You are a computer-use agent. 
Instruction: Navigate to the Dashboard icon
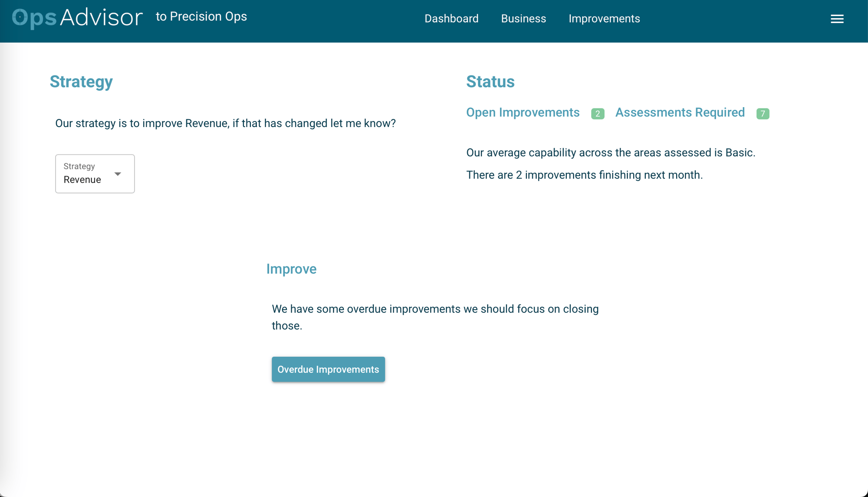(451, 19)
